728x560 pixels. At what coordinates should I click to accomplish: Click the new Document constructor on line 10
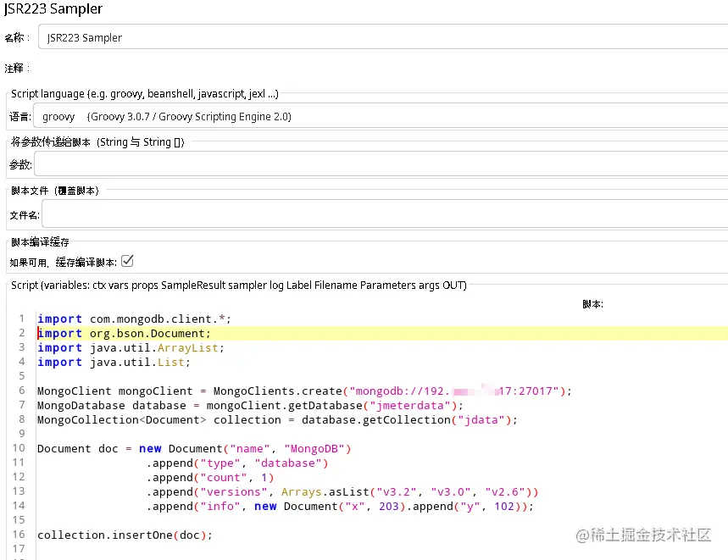(x=175, y=448)
